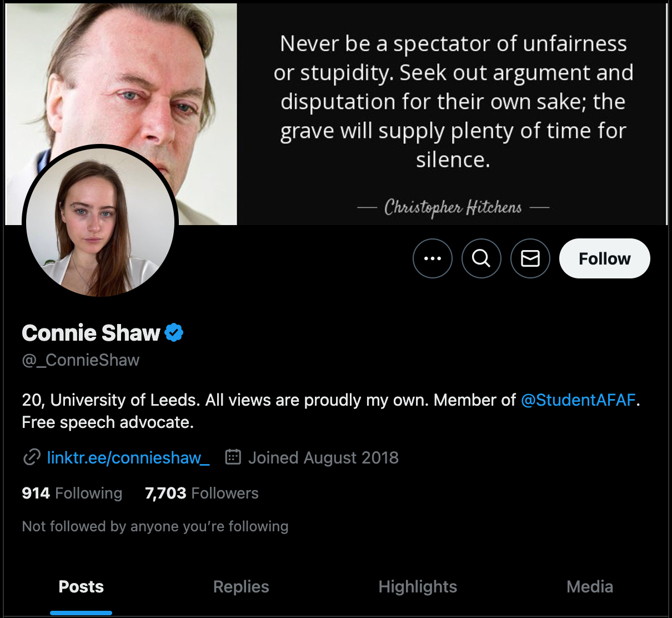
Task: Switch to the Replies tab
Action: pyautogui.click(x=241, y=587)
